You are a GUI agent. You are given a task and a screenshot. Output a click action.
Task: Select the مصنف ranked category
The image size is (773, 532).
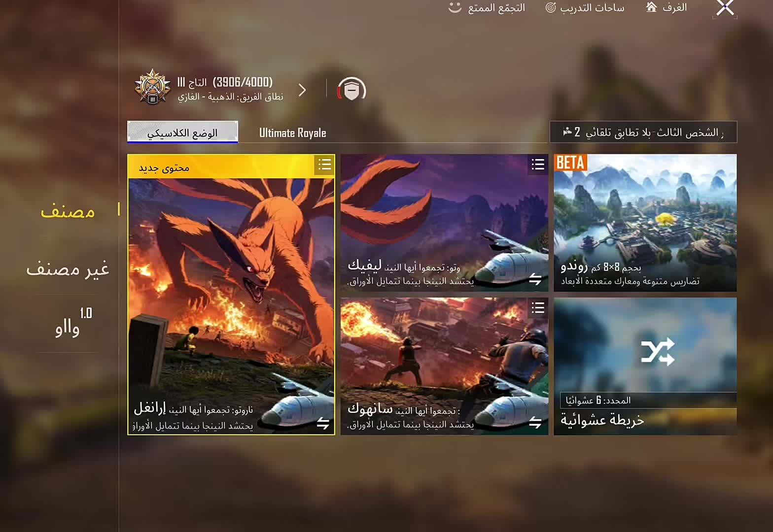click(68, 211)
